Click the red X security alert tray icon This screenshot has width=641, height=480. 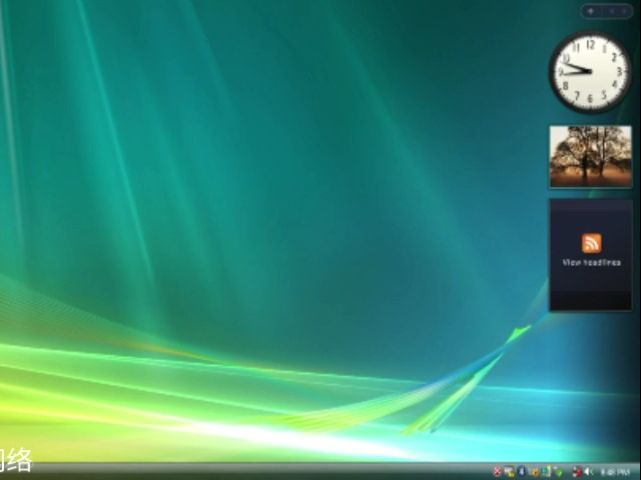pos(497,471)
